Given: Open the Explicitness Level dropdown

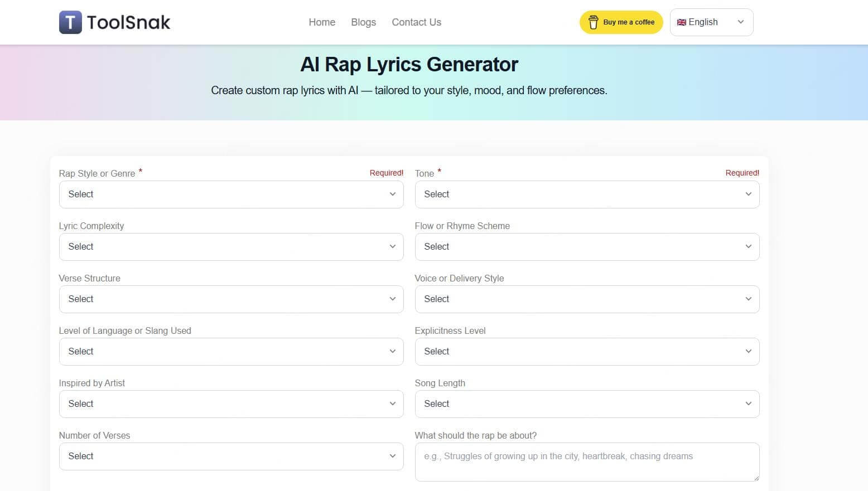Looking at the screenshot, I should [587, 351].
